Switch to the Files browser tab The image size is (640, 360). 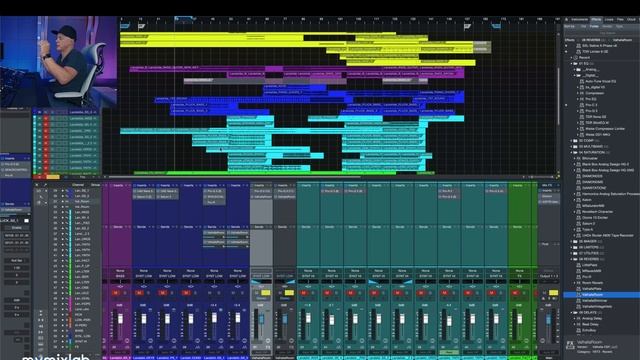(620, 19)
